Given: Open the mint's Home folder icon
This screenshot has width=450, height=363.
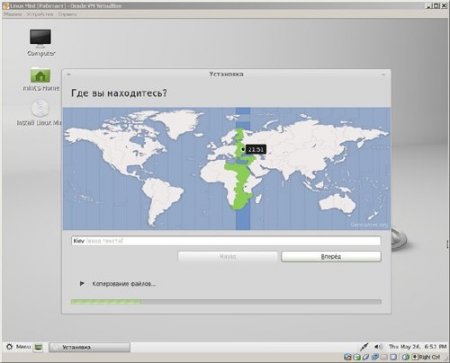Looking at the screenshot, I should [40, 79].
